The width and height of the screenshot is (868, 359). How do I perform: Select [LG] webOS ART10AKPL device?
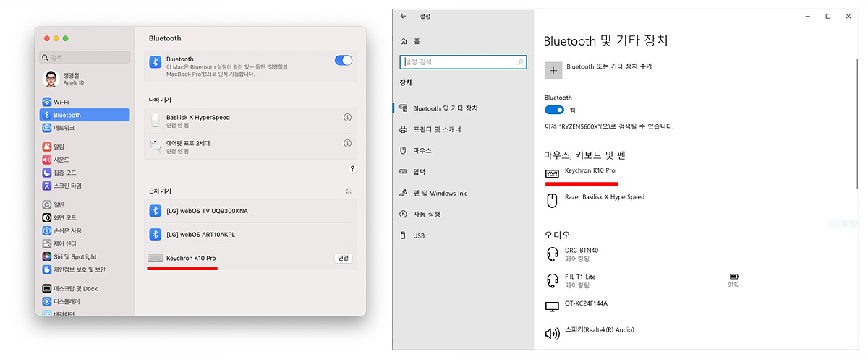coord(250,234)
